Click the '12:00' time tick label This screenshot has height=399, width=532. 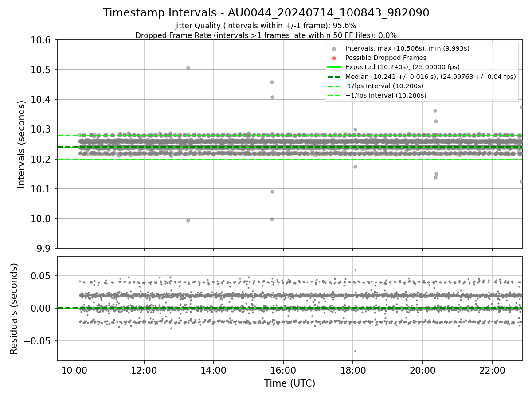click(x=144, y=370)
